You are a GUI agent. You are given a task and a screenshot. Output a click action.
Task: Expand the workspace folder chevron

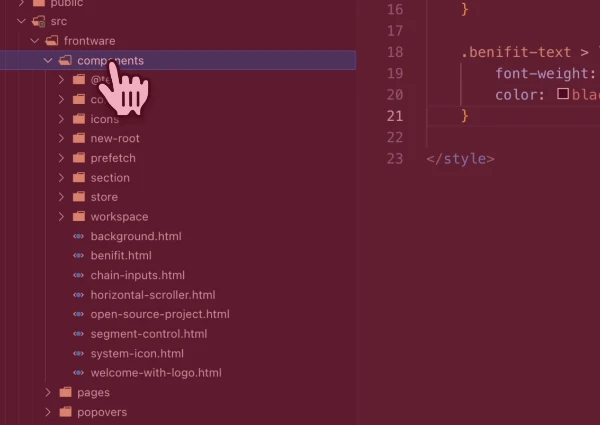[61, 217]
